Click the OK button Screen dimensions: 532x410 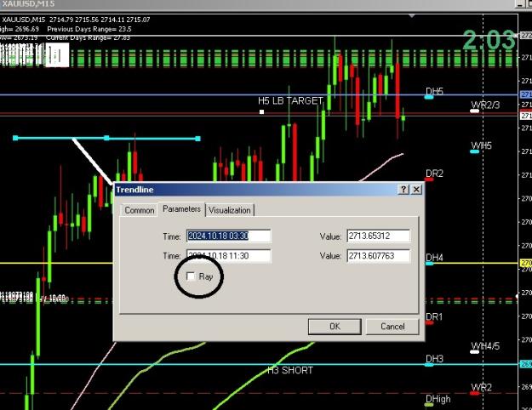point(335,327)
